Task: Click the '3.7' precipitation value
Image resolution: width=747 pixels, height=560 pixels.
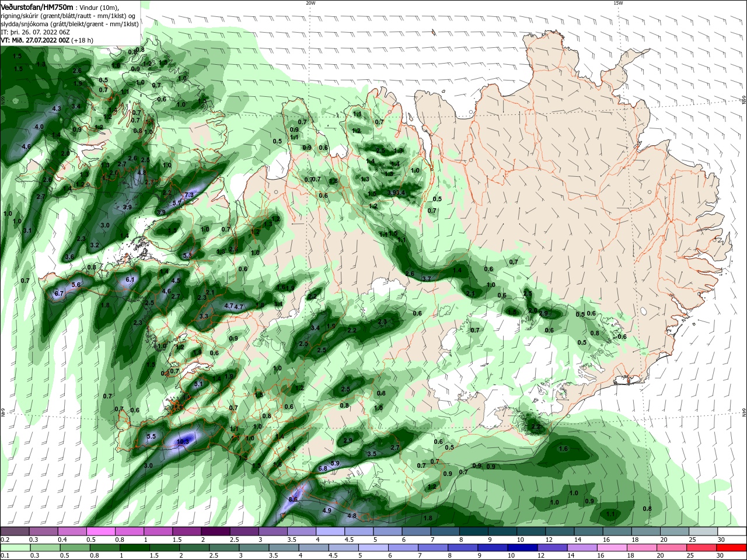Action: 426,279
